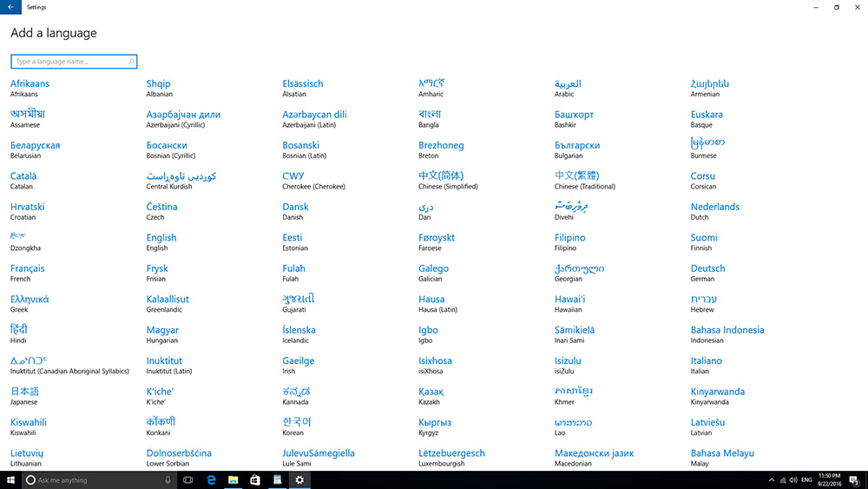Image resolution: width=868 pixels, height=489 pixels.
Task: Click the Cortana microphone icon
Action: pos(167,479)
